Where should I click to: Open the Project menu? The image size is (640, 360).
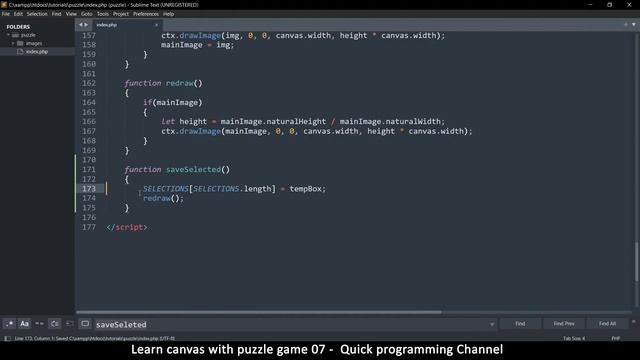coord(121,14)
